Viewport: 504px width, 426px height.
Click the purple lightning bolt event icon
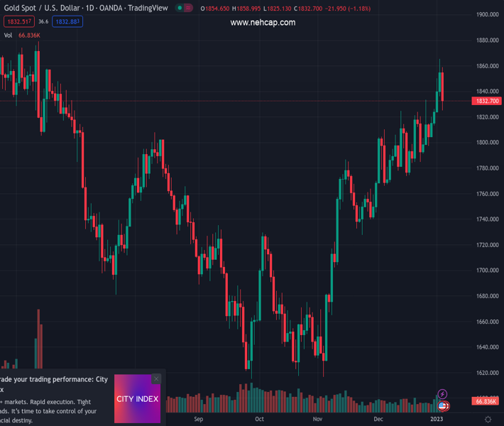tap(442, 394)
